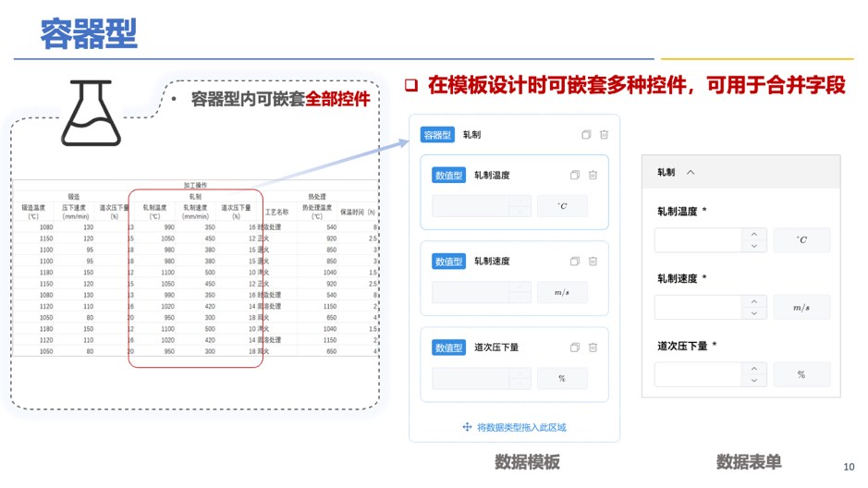Delete the 轧制温度 field in template
This screenshot has height=488, width=868.
[x=593, y=176]
